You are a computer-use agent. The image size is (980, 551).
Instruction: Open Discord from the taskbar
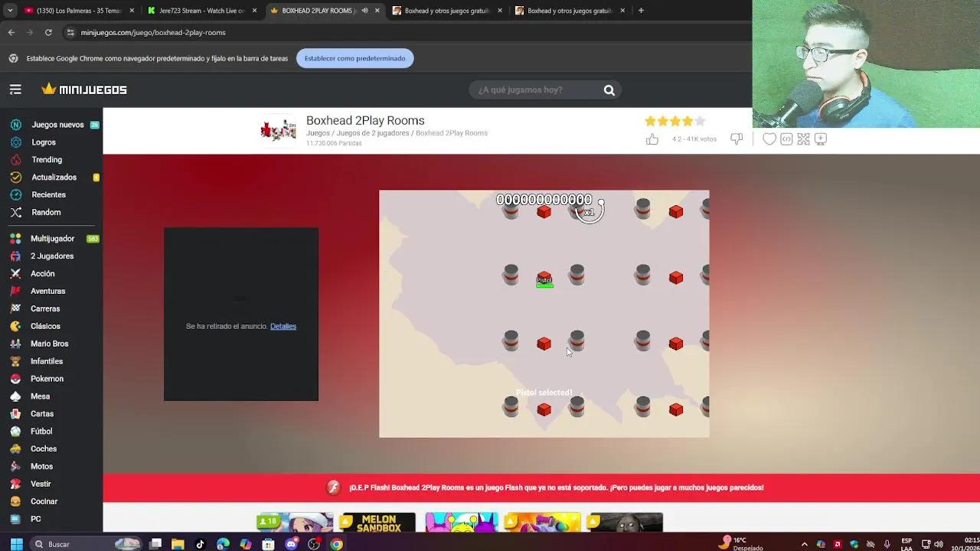pyautogui.click(x=291, y=544)
